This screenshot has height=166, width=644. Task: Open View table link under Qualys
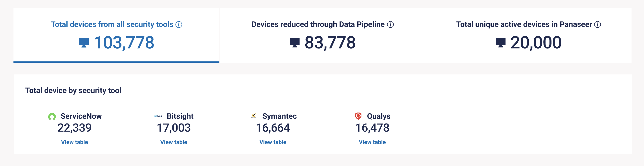tap(372, 142)
